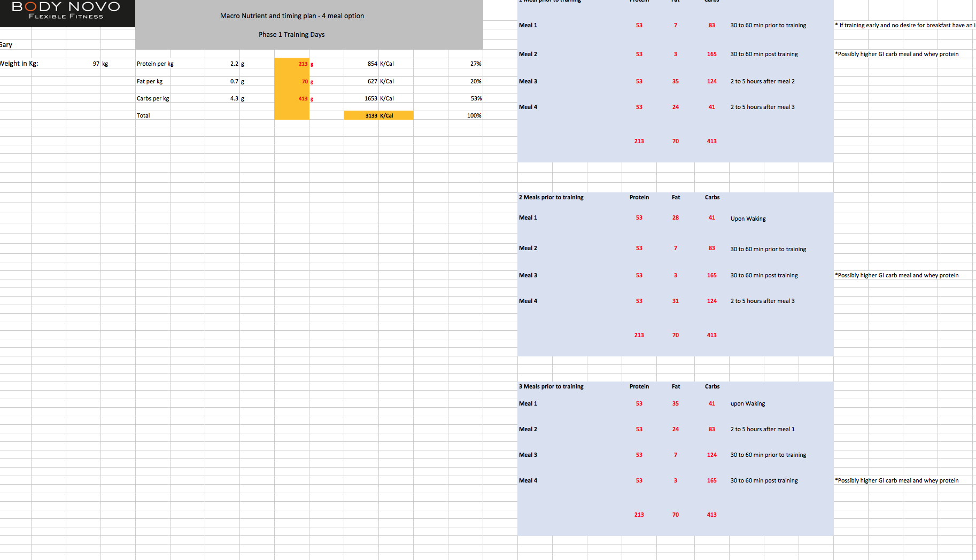Click the Body Novo Flexible Fitness logo

click(x=67, y=13)
